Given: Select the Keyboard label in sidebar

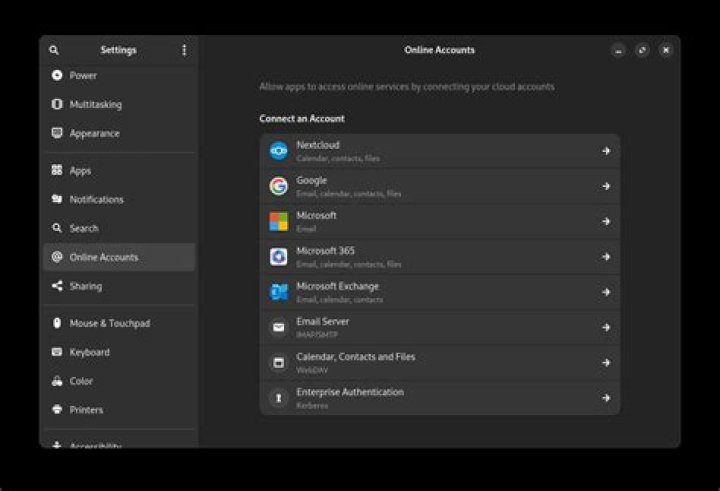Looking at the screenshot, I should pyautogui.click(x=90, y=352).
